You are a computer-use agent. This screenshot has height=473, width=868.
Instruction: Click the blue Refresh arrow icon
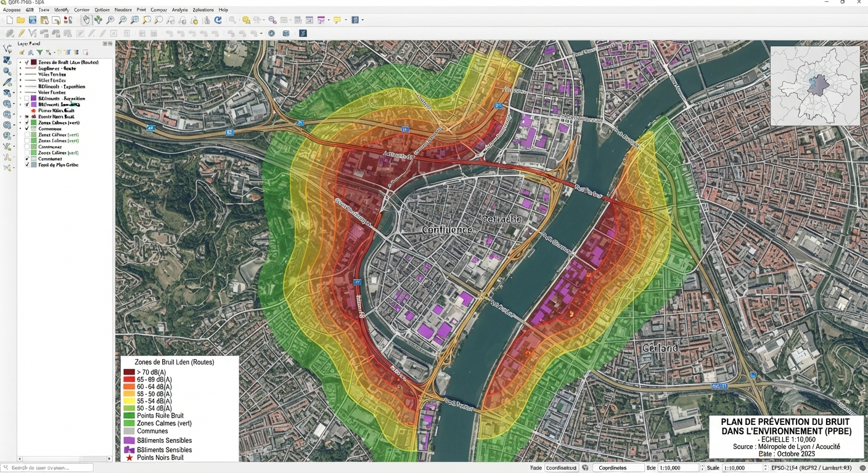point(218,20)
